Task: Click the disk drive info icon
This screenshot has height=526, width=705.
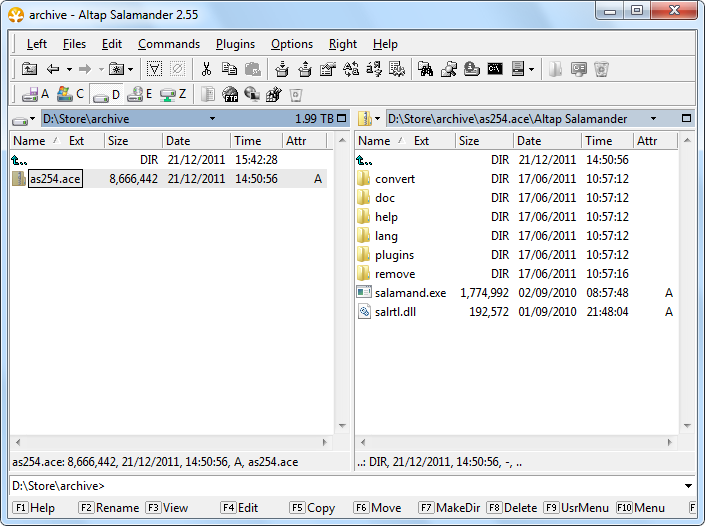Action: pyautogui.click(x=472, y=69)
